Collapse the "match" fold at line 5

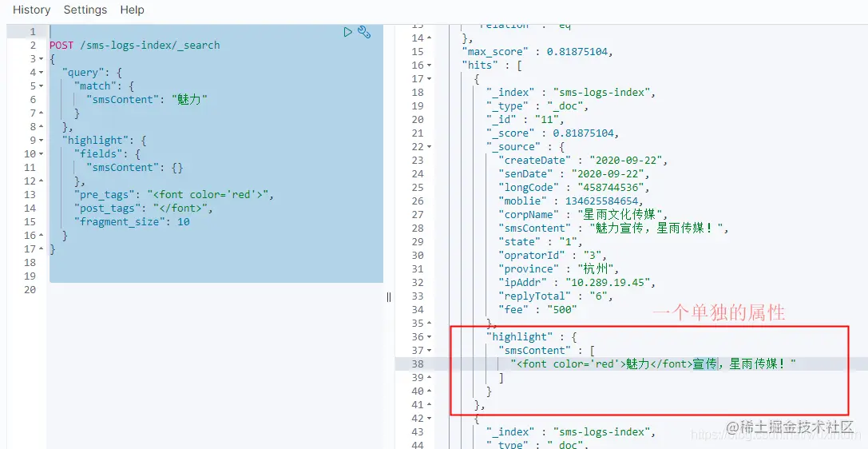click(x=42, y=86)
